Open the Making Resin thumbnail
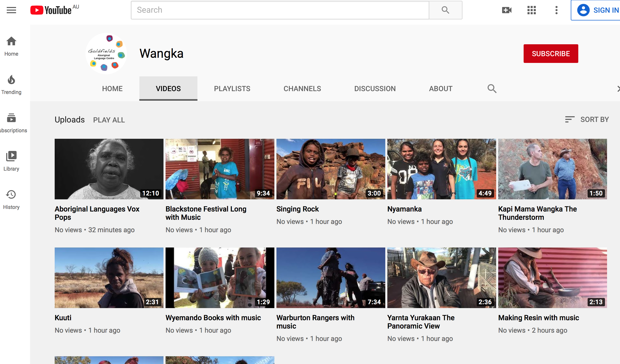 (x=553, y=278)
